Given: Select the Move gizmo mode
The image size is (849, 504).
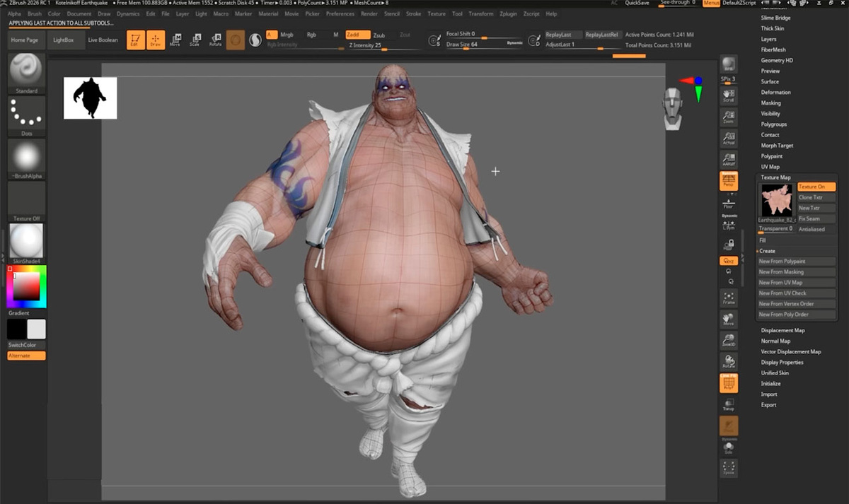Looking at the screenshot, I should [175, 40].
